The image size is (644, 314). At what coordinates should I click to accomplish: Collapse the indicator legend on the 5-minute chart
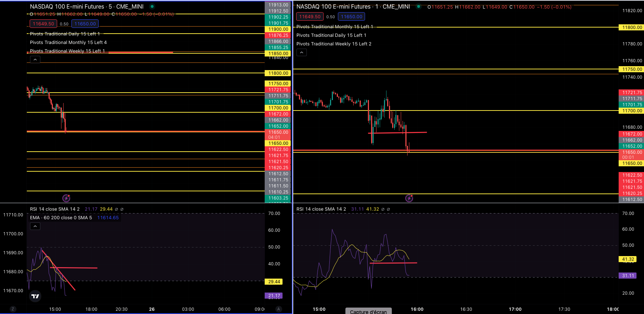pyautogui.click(x=35, y=60)
